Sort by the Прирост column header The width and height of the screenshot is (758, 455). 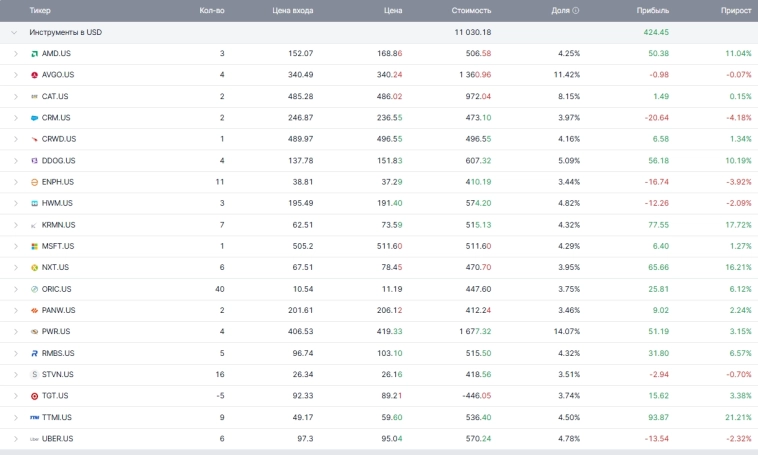point(736,10)
